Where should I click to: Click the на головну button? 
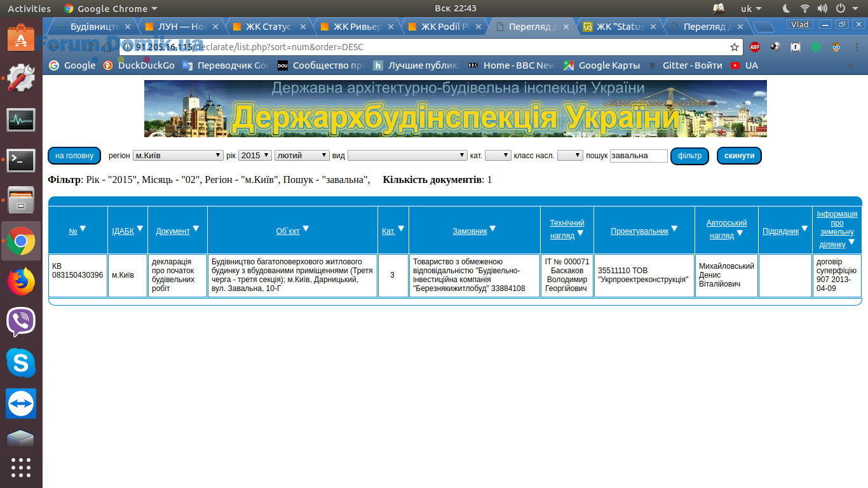tap(74, 156)
